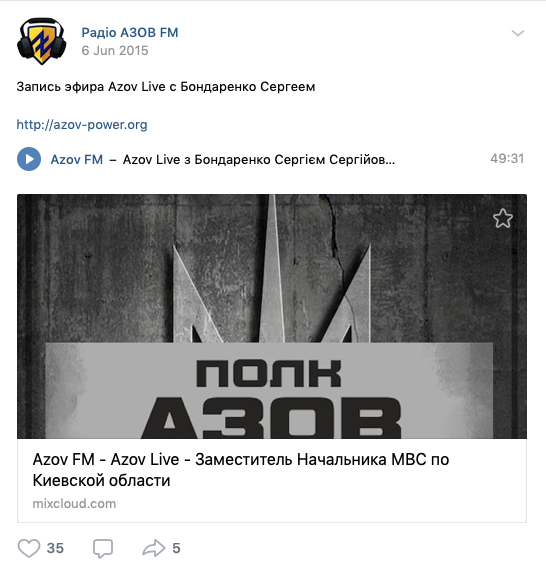Expand the post options chevron menu
This screenshot has height=573, width=546.
(x=517, y=33)
